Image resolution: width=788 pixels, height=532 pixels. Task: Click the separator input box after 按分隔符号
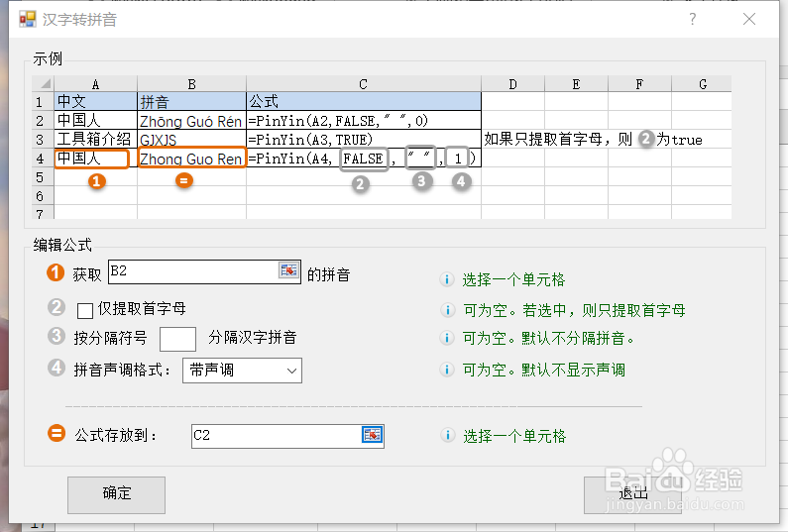(x=177, y=339)
